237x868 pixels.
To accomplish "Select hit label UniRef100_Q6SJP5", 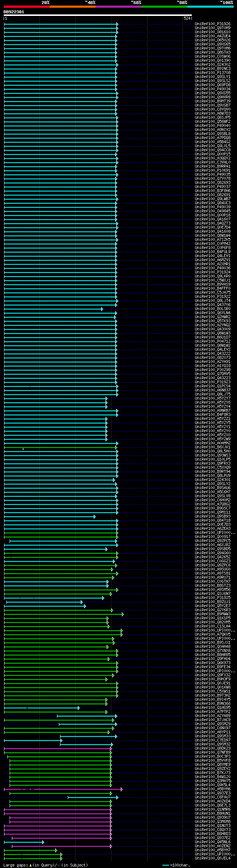I will 213,118.
